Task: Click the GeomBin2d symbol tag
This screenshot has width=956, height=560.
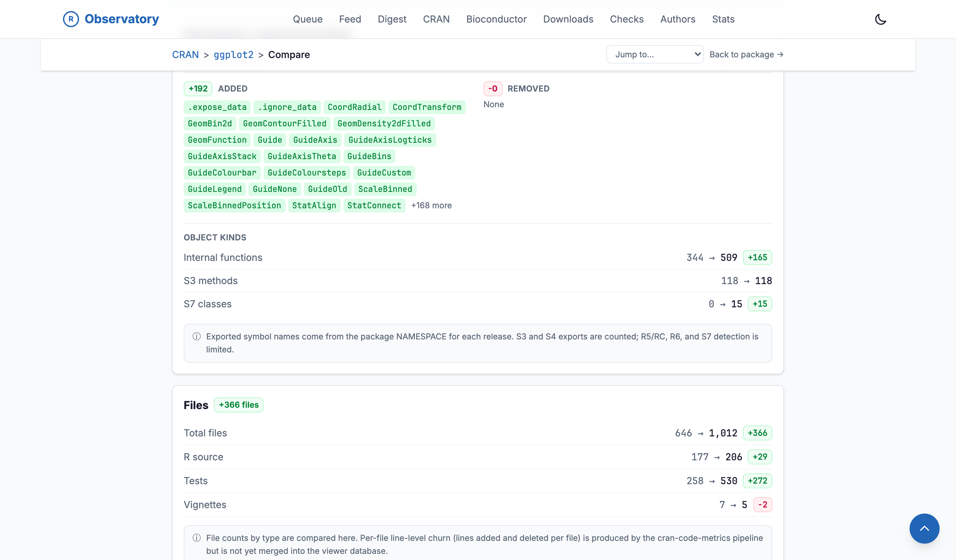Action: coord(210,123)
